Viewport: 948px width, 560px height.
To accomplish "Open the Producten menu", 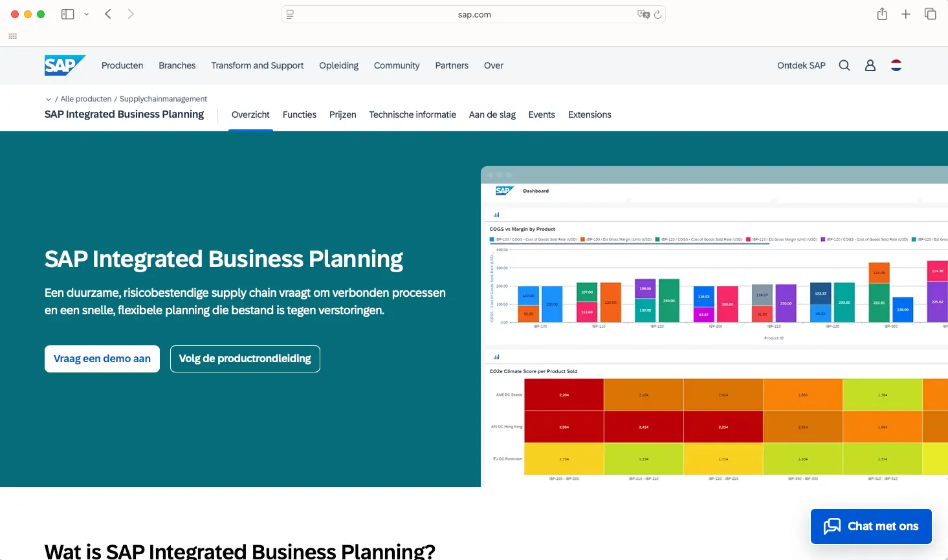I will click(x=122, y=65).
